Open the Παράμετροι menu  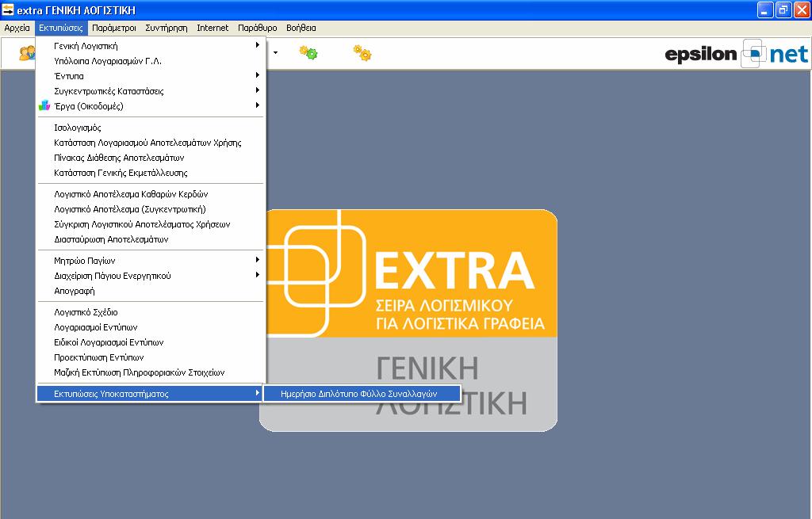pos(114,28)
